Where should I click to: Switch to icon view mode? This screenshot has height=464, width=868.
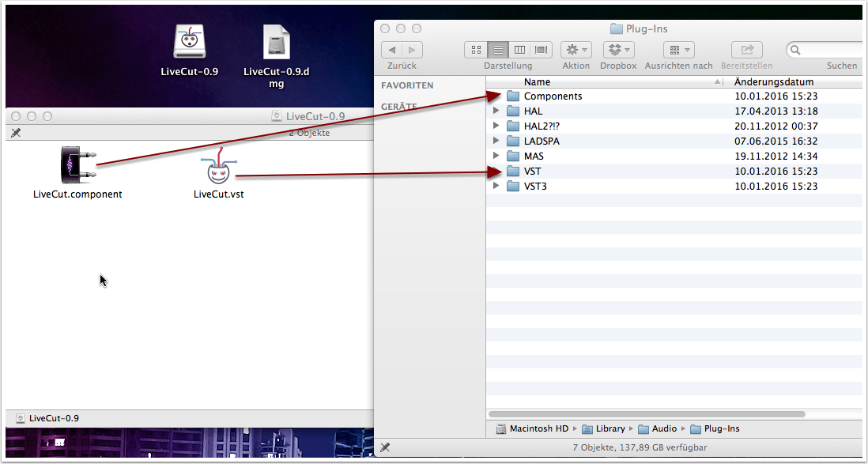click(x=476, y=50)
